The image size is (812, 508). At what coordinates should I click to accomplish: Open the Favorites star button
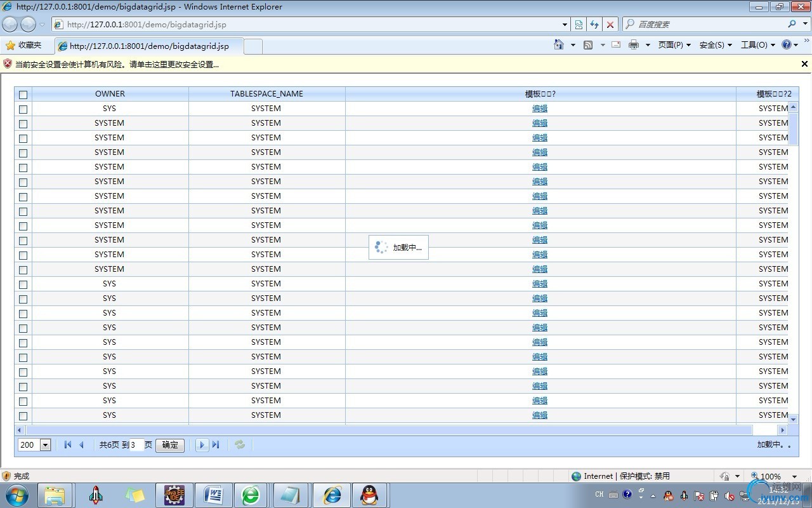click(x=23, y=45)
